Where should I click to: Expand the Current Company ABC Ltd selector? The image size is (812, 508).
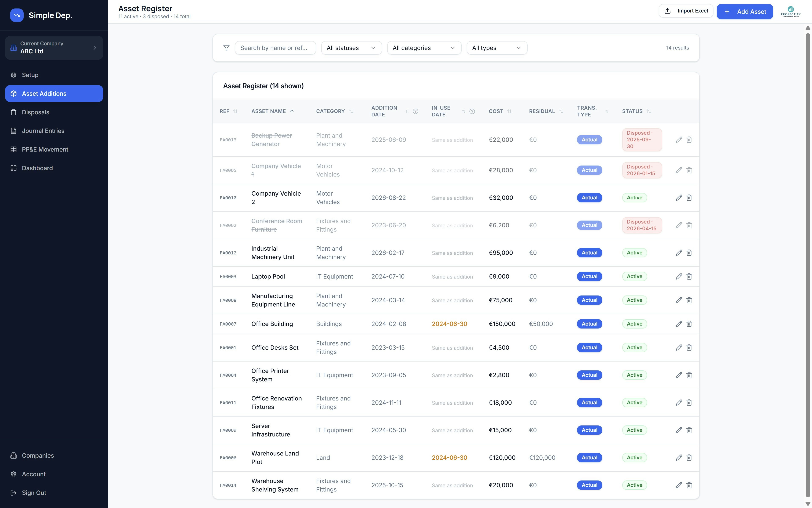tap(54, 48)
